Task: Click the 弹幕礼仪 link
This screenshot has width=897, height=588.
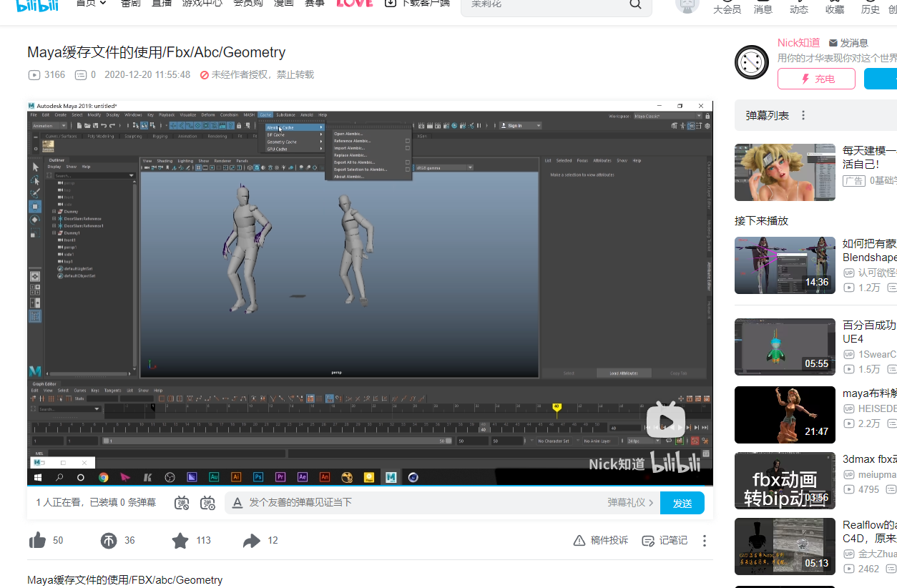Action: 631,503
